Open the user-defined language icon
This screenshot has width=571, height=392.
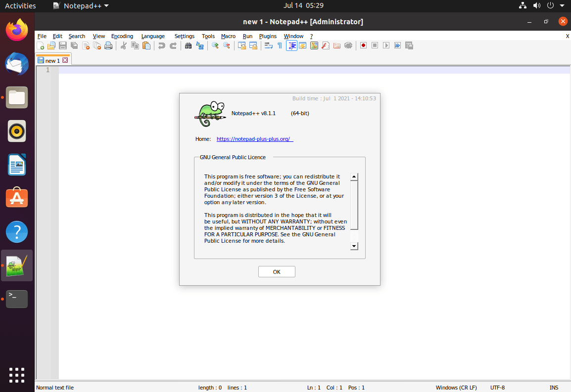[303, 45]
